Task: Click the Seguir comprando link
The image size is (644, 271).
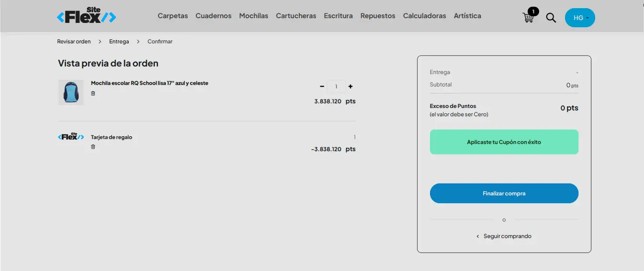Action: coord(507,236)
